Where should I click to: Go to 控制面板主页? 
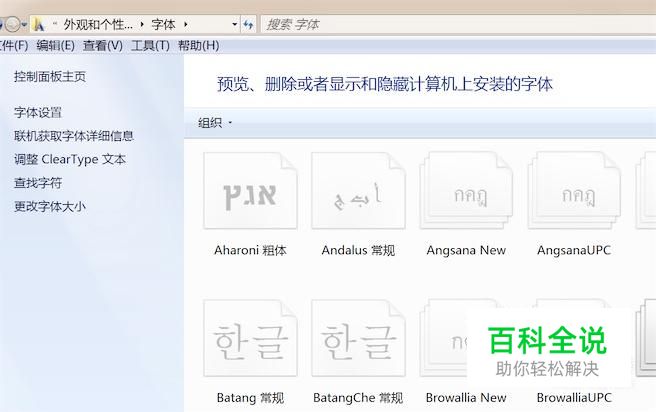(50, 77)
